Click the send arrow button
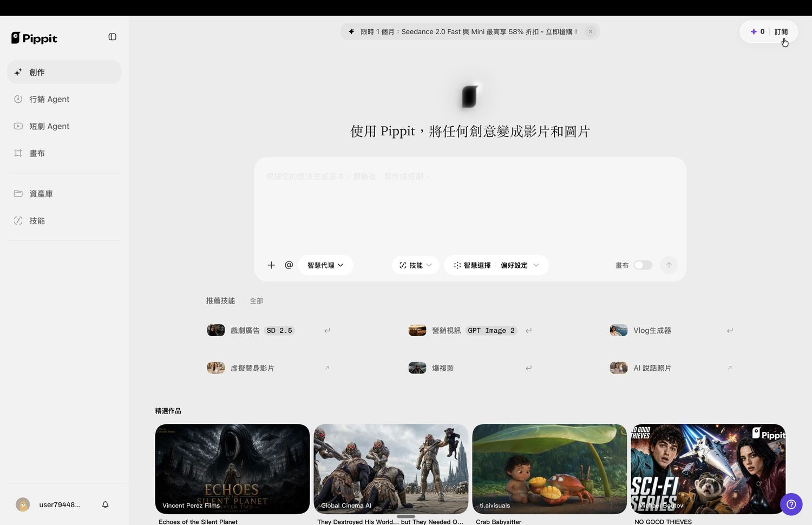Screen dimensions: 812x525 669,265
